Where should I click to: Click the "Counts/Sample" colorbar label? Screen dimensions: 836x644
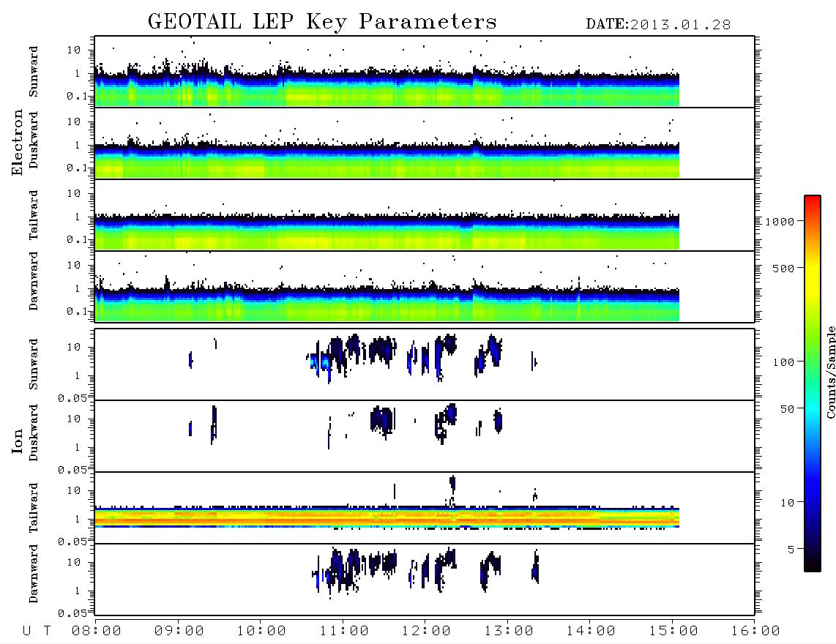pos(831,372)
